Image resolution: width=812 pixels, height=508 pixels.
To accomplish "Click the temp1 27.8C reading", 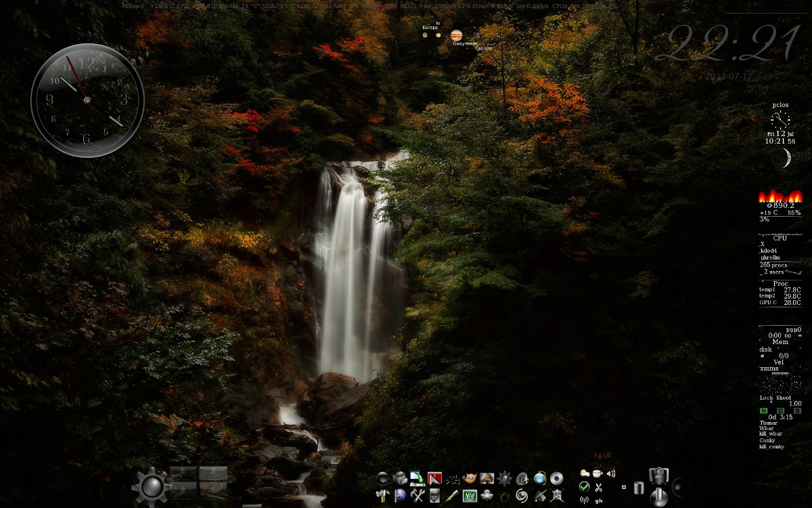I will point(780,289).
